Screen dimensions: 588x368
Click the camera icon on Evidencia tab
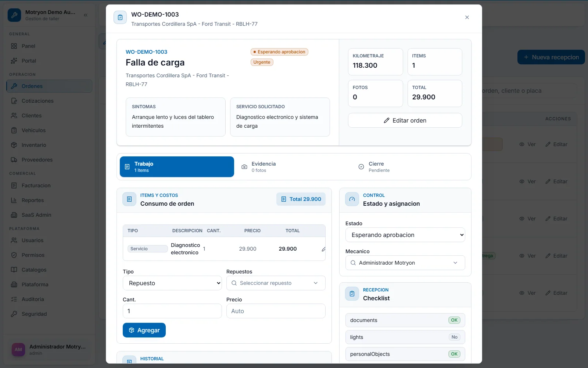[x=244, y=167]
